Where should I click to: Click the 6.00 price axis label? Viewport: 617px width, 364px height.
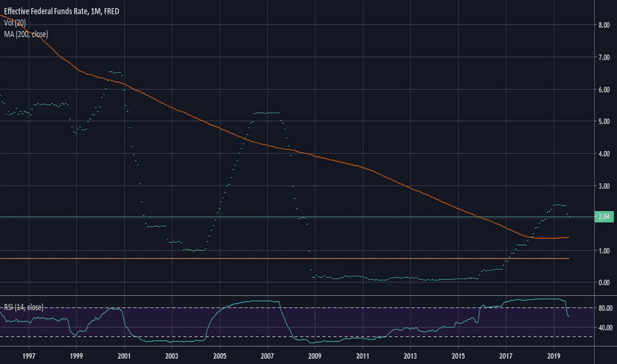pos(604,90)
